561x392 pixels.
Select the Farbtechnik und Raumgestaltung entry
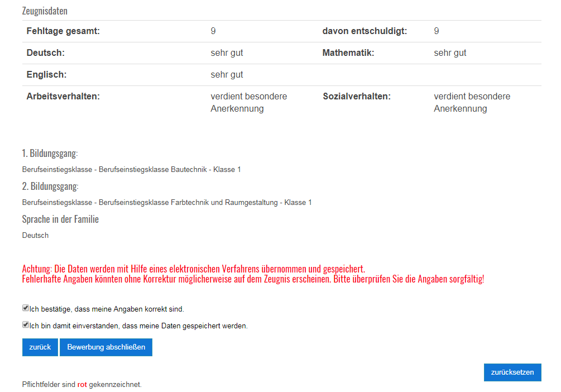[x=167, y=202]
